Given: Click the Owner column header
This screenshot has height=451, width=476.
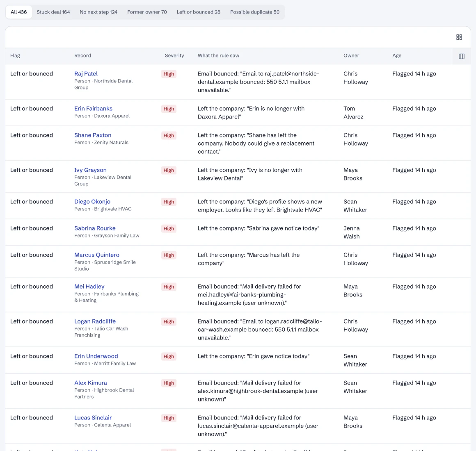Looking at the screenshot, I should pyautogui.click(x=351, y=55).
